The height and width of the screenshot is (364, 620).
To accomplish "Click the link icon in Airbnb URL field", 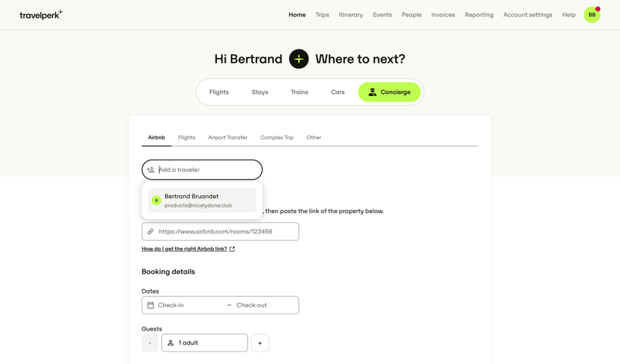I will pos(150,232).
